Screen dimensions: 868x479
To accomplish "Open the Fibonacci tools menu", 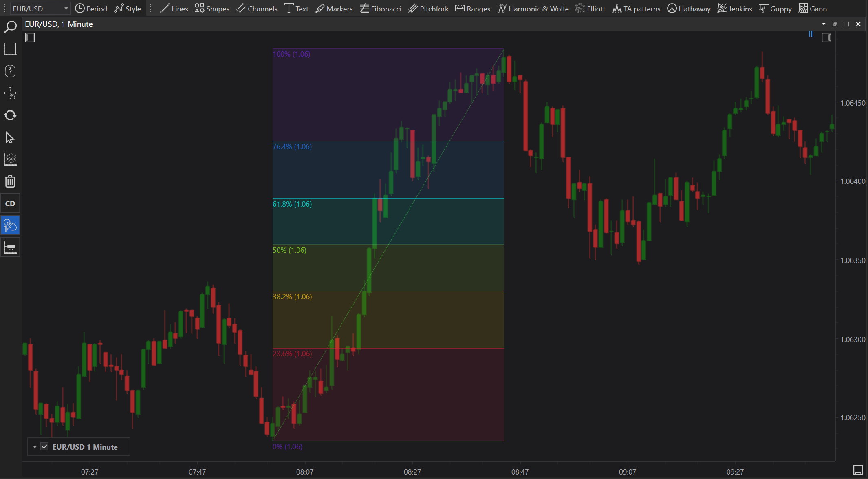I will [x=380, y=9].
